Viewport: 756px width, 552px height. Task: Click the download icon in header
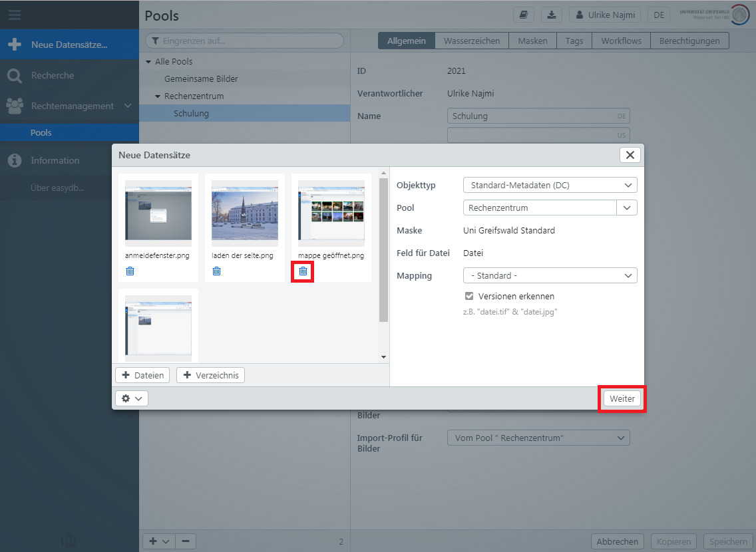(551, 15)
